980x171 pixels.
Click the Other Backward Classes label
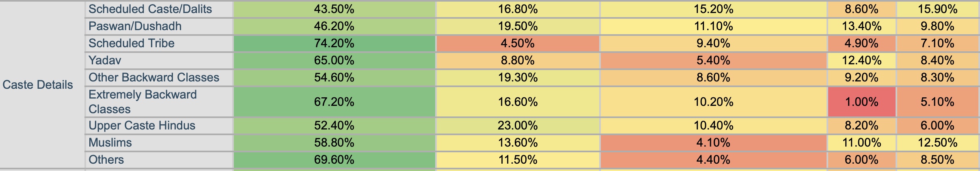click(154, 77)
